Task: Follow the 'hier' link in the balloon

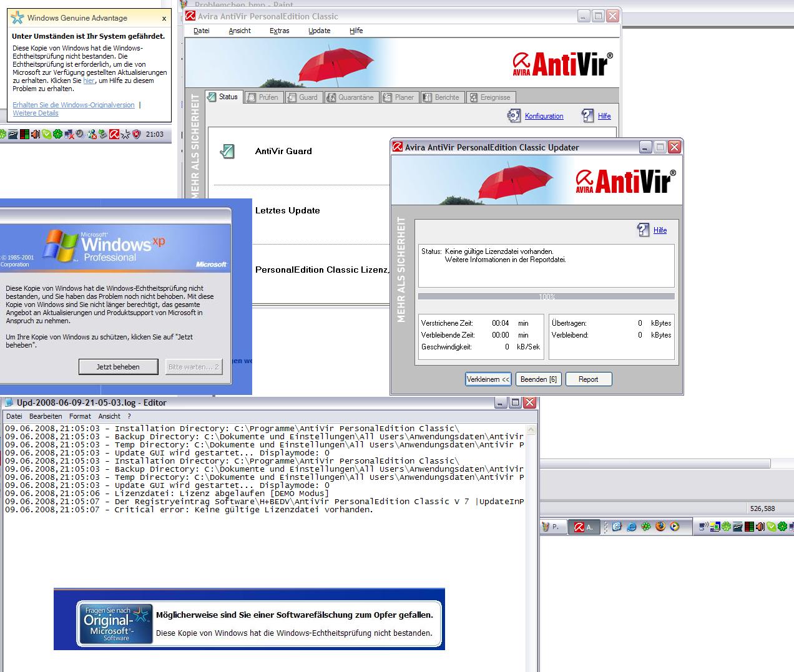Action: (89, 80)
